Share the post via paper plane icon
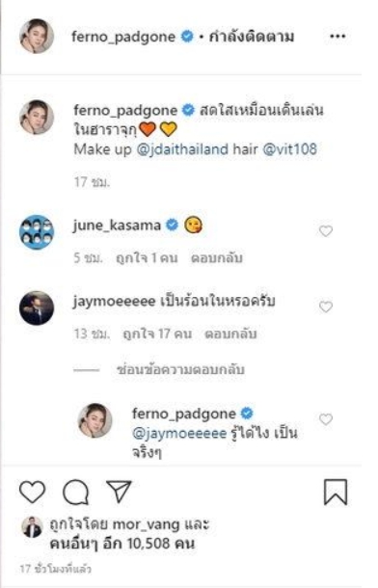 [119, 491]
